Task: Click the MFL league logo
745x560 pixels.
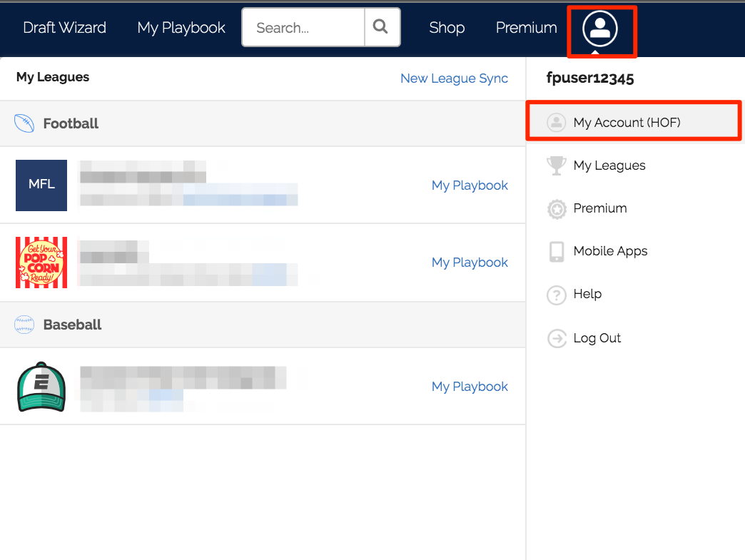Action: pos(41,185)
